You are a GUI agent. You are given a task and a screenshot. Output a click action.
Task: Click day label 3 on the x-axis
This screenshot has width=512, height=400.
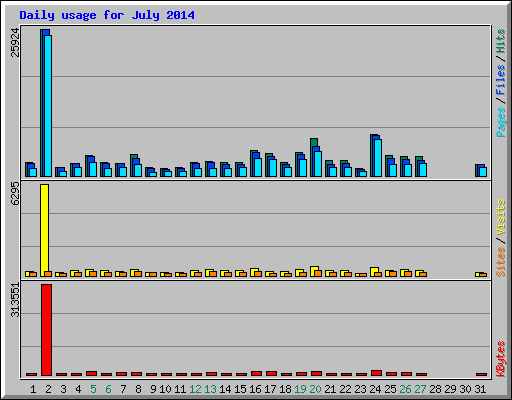(x=63, y=389)
